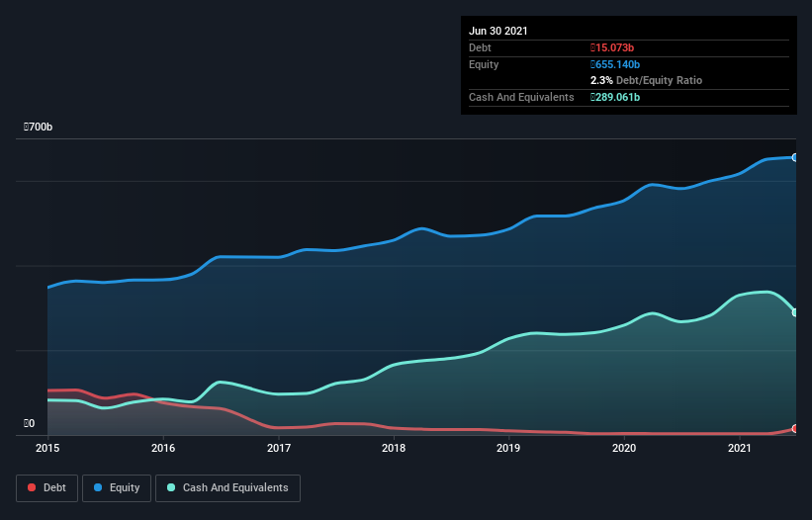
Task: Click the 2016 x-axis label
Action: pos(163,448)
